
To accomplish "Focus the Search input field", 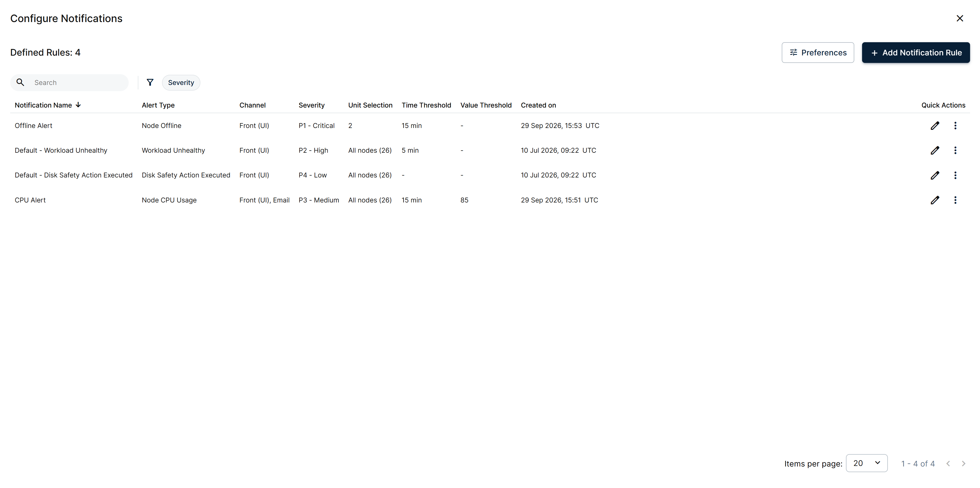I will (x=69, y=83).
